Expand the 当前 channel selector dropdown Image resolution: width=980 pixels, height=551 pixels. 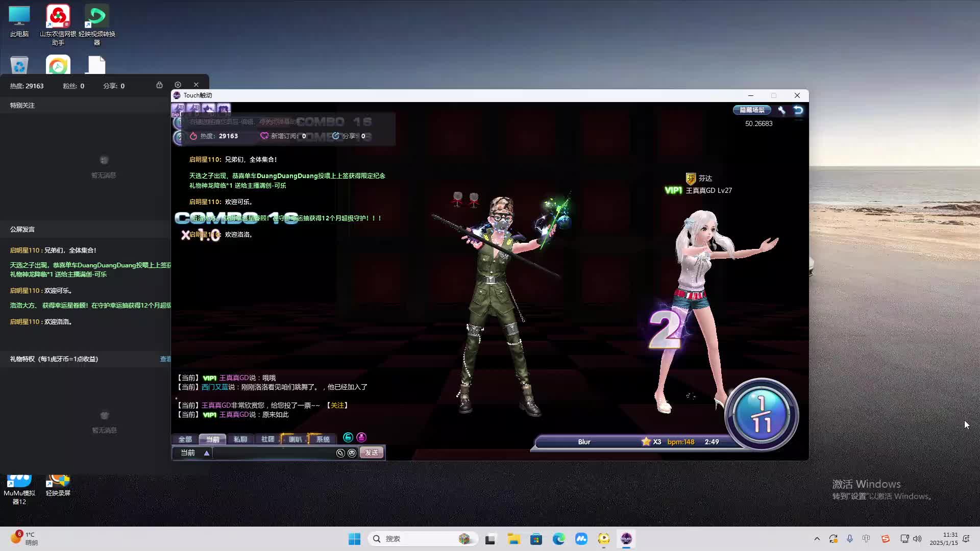tap(206, 453)
